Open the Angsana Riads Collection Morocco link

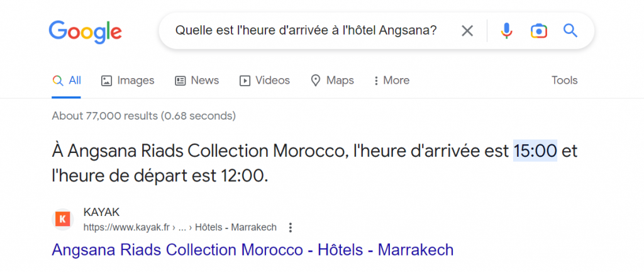click(x=252, y=250)
